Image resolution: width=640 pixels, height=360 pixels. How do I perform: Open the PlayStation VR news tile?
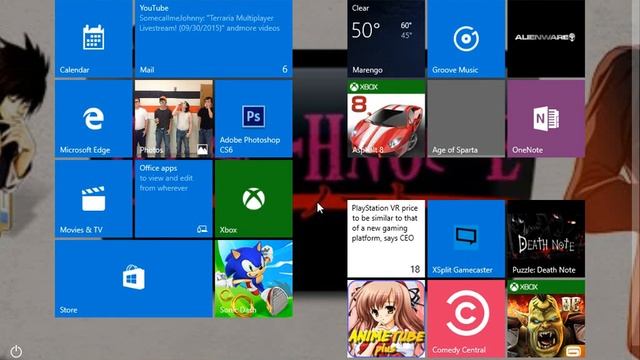pos(386,238)
